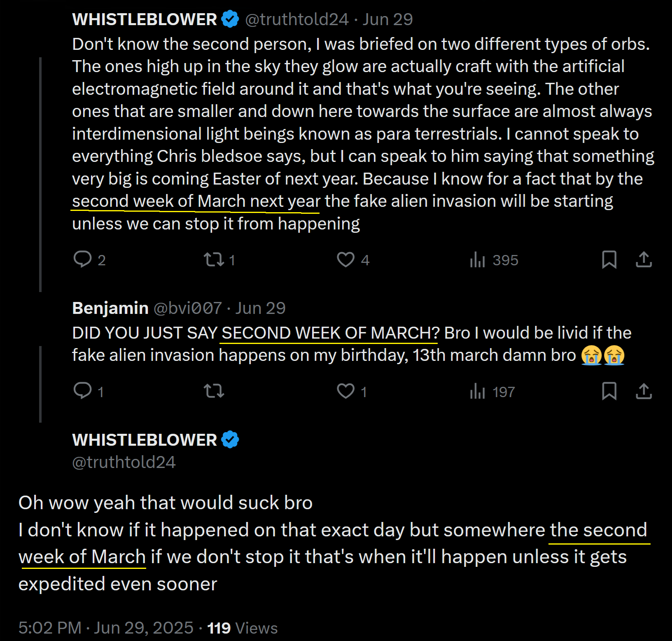Open WHISTLEBLOWER name on the main reply
Image resolution: width=672 pixels, height=641 pixels.
pos(145,440)
